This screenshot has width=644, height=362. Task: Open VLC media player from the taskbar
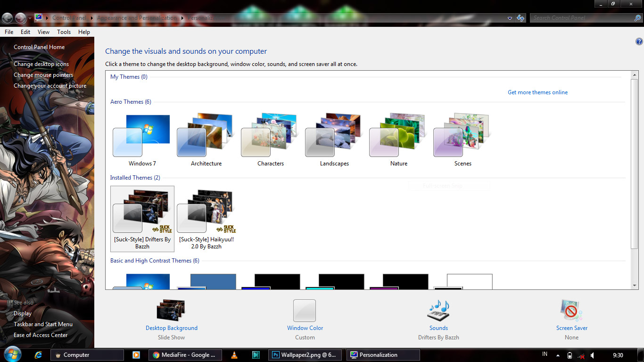click(x=234, y=355)
